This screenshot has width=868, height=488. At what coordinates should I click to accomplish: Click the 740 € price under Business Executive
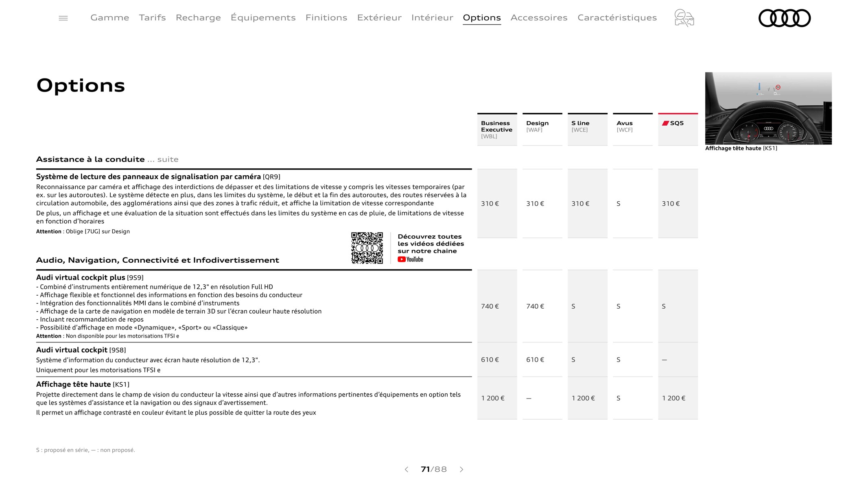(x=490, y=306)
